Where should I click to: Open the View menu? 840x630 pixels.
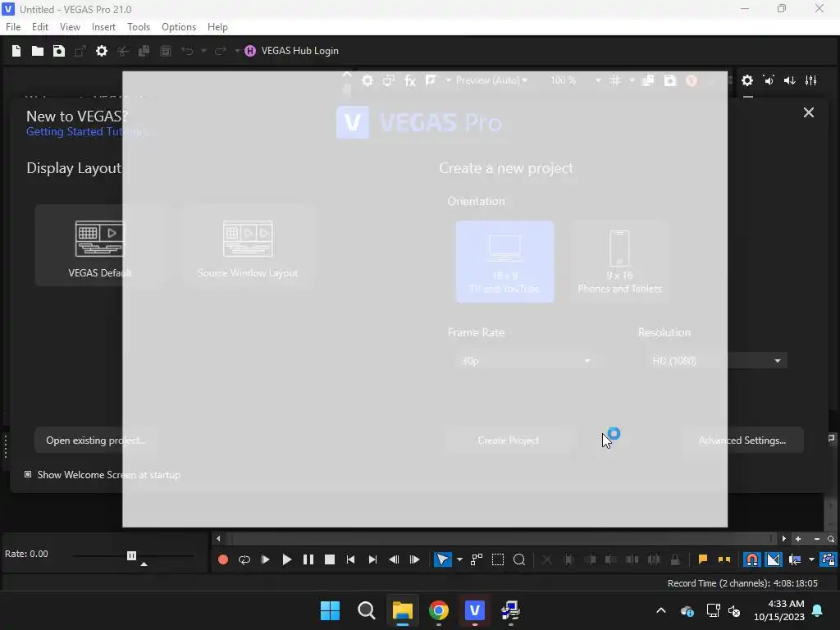click(70, 27)
